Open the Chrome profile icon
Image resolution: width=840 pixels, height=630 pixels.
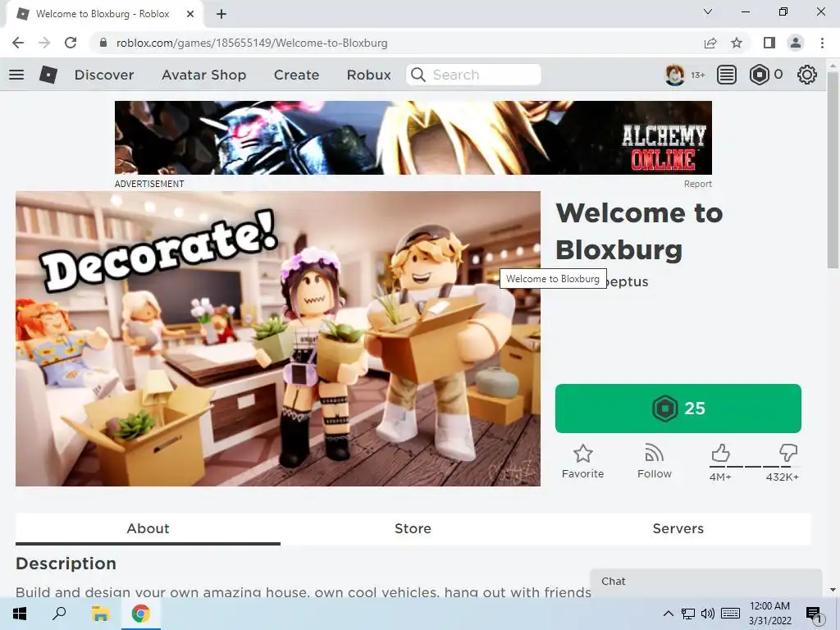pyautogui.click(x=796, y=43)
